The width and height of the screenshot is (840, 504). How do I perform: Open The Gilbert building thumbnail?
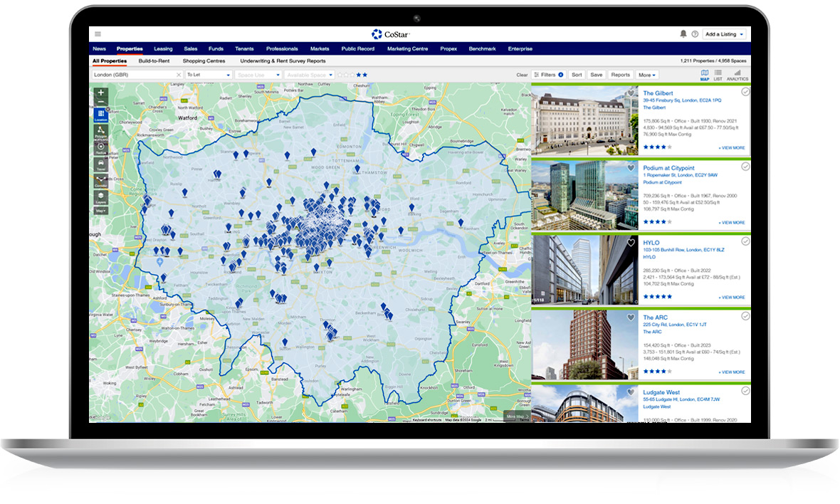pyautogui.click(x=584, y=121)
